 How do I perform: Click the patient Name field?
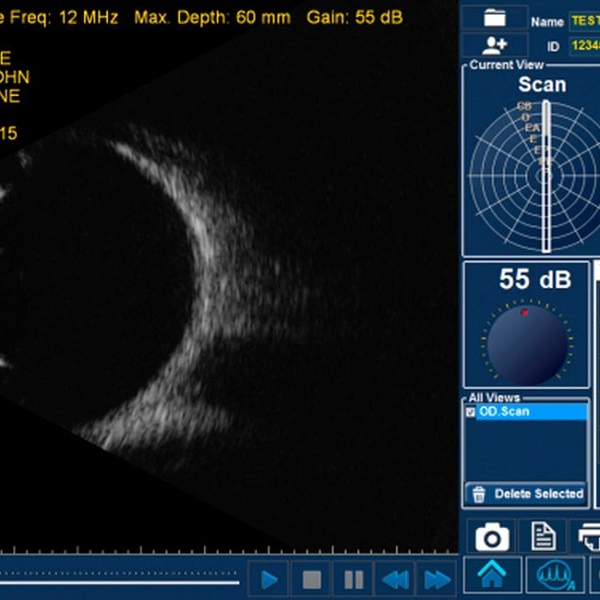click(585, 21)
